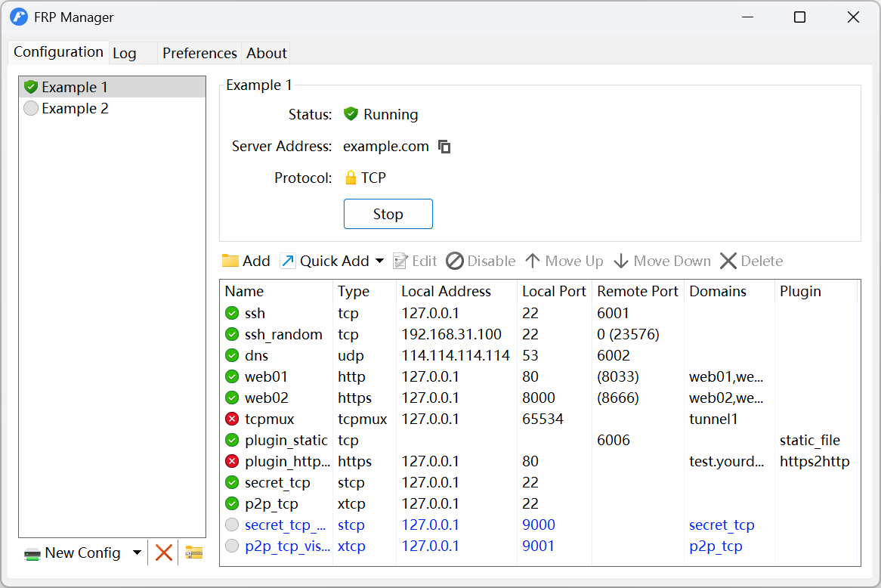
Task: Click the copy icon beside the server address
Action: pos(444,147)
